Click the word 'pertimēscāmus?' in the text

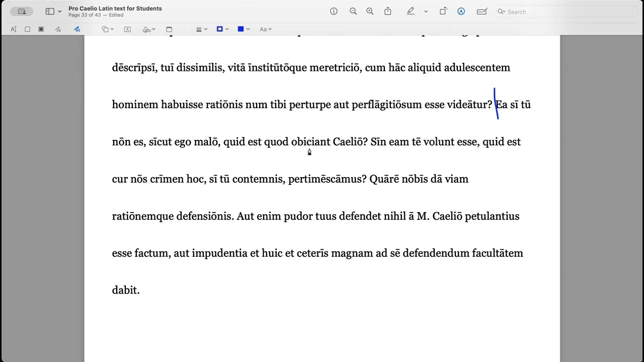328,179
